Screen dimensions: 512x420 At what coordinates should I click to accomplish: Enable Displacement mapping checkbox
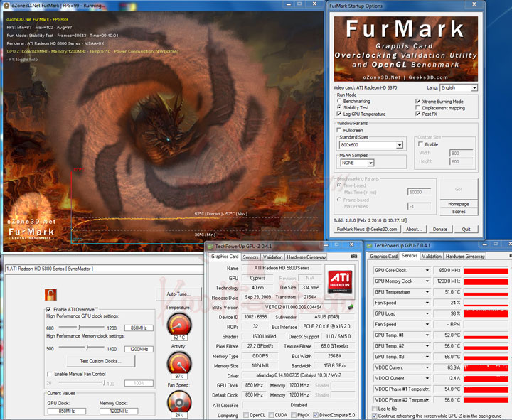click(x=417, y=108)
